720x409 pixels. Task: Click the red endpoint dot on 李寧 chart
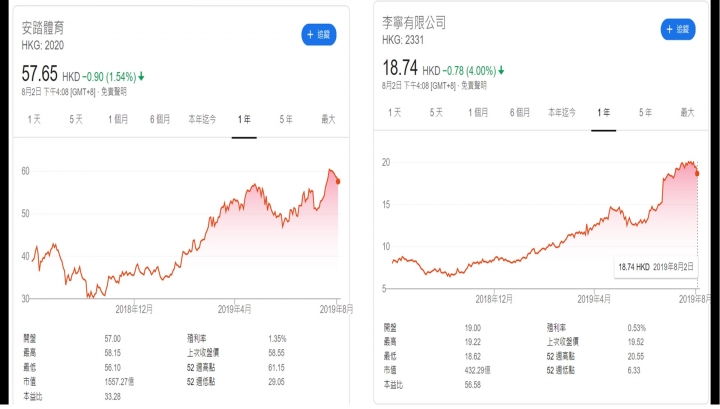pos(697,174)
